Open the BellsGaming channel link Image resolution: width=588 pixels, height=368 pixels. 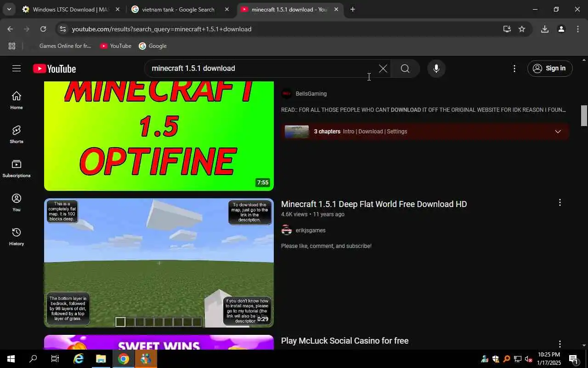pos(311,94)
